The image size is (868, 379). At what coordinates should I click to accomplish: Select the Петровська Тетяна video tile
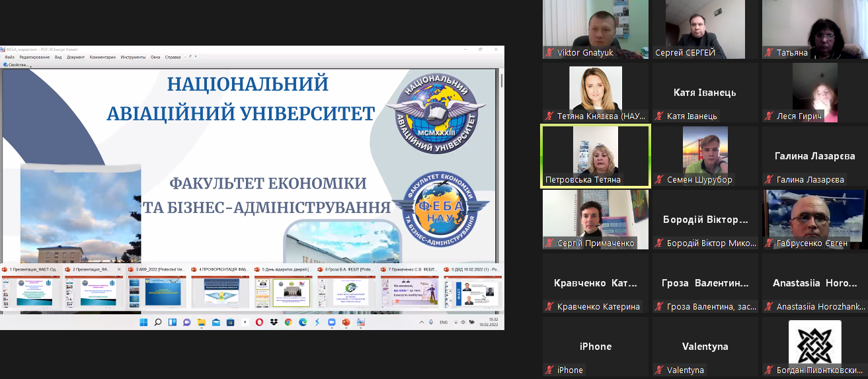(595, 156)
